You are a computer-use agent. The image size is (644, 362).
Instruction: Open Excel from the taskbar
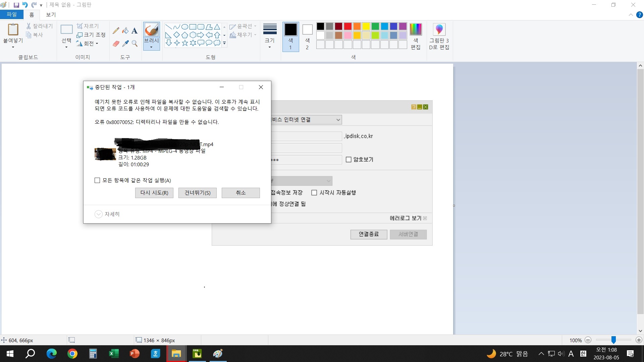pos(114,354)
